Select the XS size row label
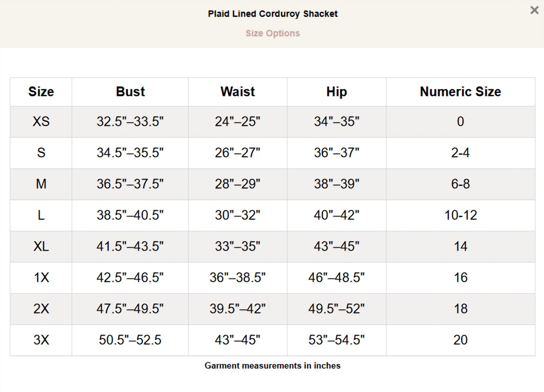 coord(41,121)
